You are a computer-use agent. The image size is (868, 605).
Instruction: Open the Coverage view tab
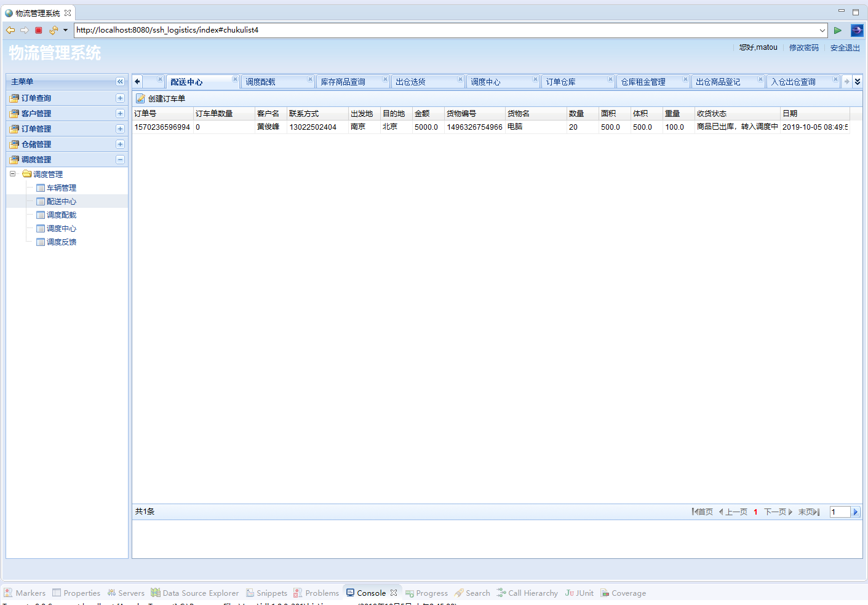pyautogui.click(x=623, y=593)
